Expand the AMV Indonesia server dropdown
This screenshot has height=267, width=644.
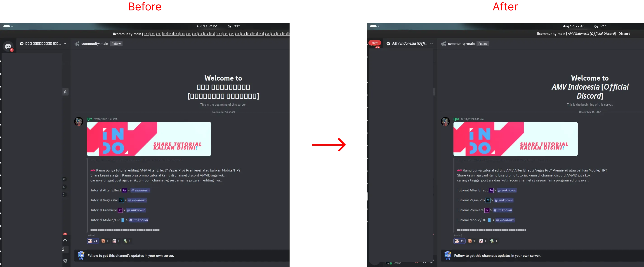pos(432,43)
